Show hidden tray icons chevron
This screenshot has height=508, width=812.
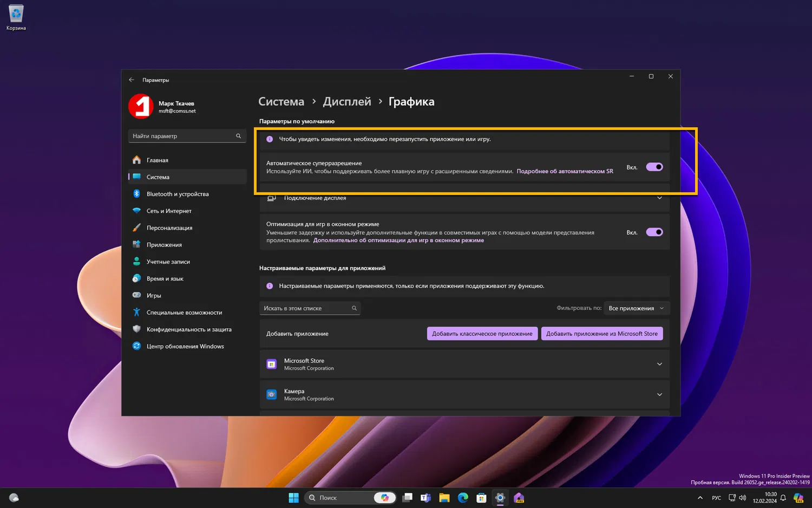700,498
